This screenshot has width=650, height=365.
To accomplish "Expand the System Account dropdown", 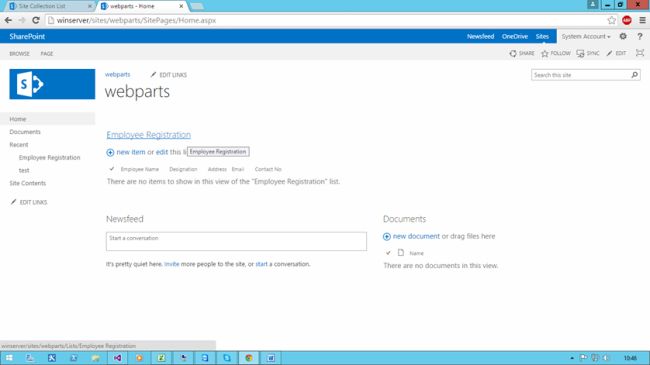I will [586, 36].
